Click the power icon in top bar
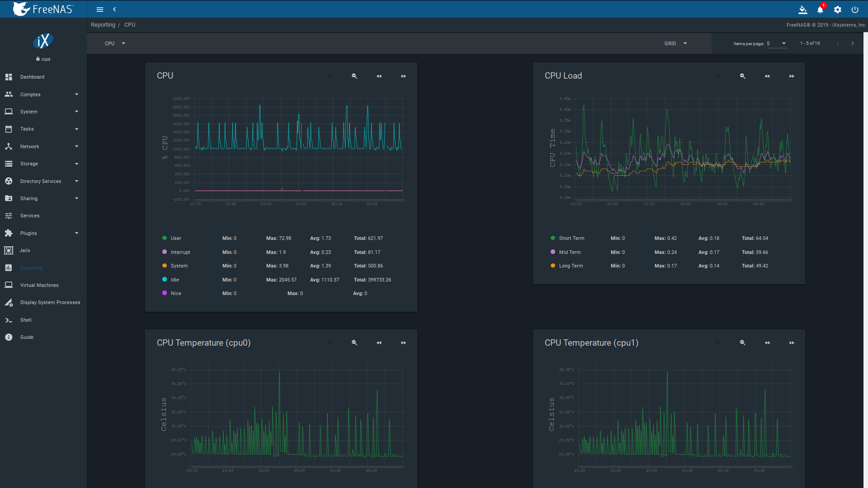868x488 pixels. pyautogui.click(x=855, y=9)
